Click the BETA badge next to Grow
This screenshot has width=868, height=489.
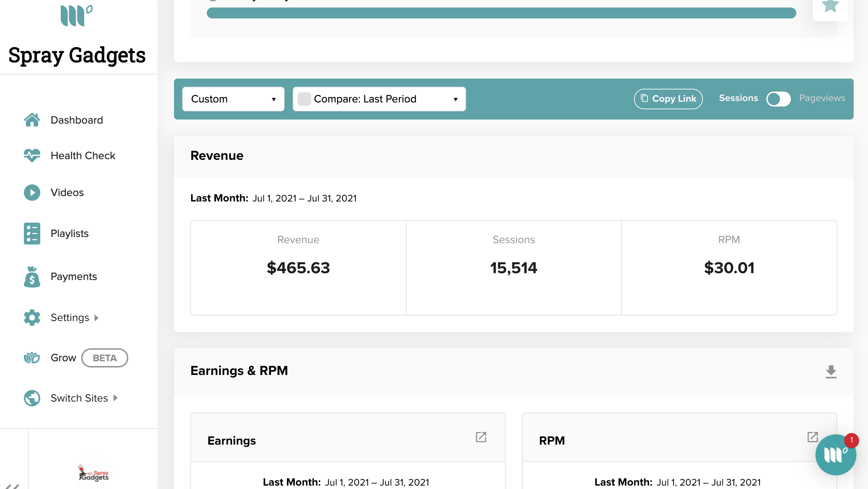(x=105, y=358)
